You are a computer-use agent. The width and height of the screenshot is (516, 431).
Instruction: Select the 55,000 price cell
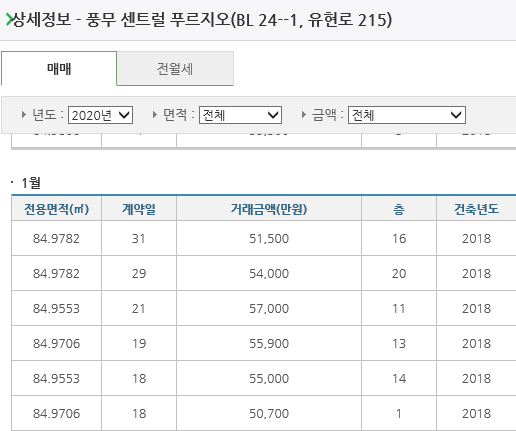point(269,379)
